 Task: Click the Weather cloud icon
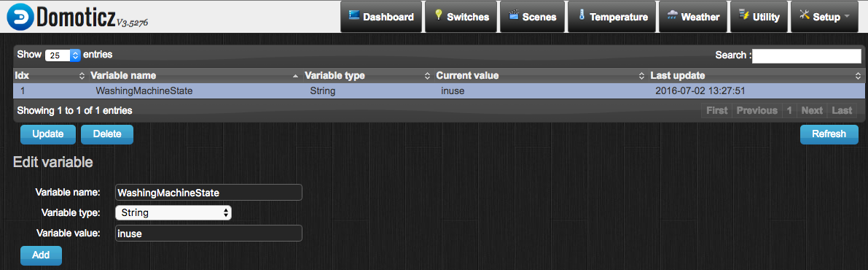tap(672, 15)
